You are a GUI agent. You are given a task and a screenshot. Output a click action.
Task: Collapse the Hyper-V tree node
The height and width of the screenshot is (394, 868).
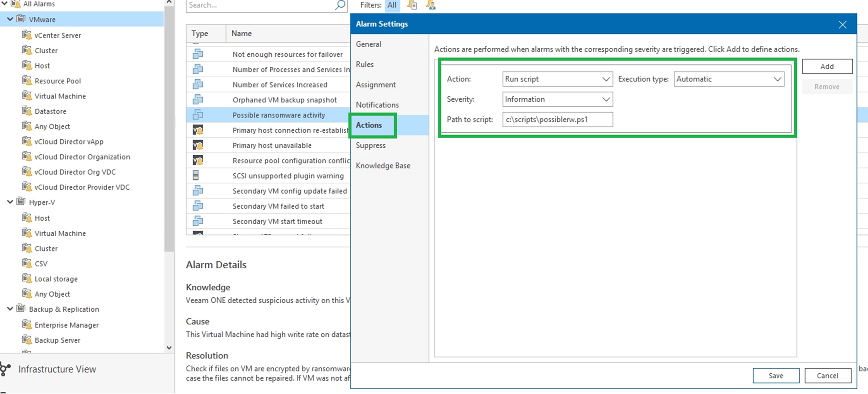(10, 202)
